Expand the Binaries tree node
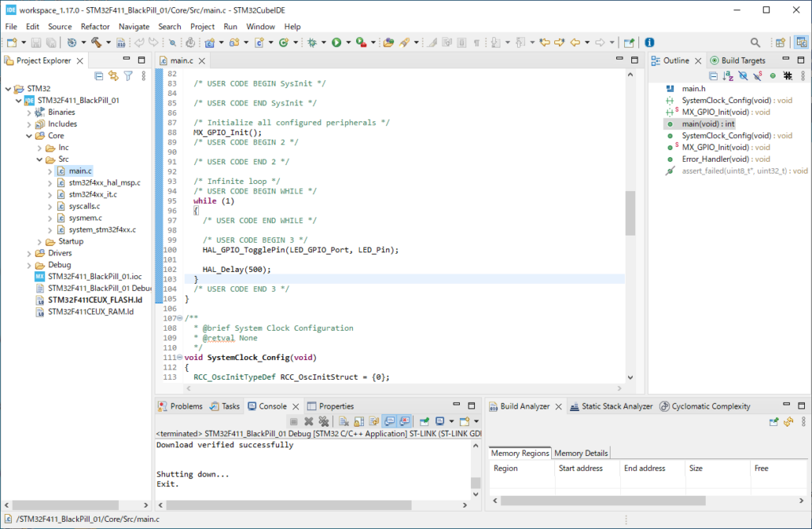Screen dimensions: 812x529 point(29,113)
